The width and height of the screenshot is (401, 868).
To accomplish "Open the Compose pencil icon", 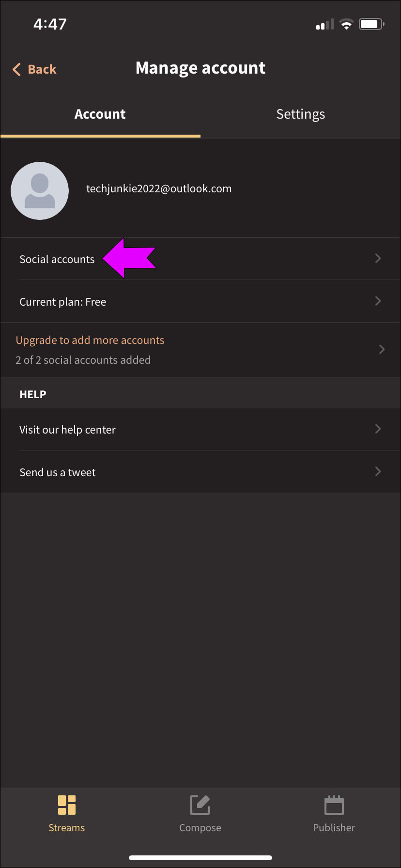I will [x=200, y=805].
